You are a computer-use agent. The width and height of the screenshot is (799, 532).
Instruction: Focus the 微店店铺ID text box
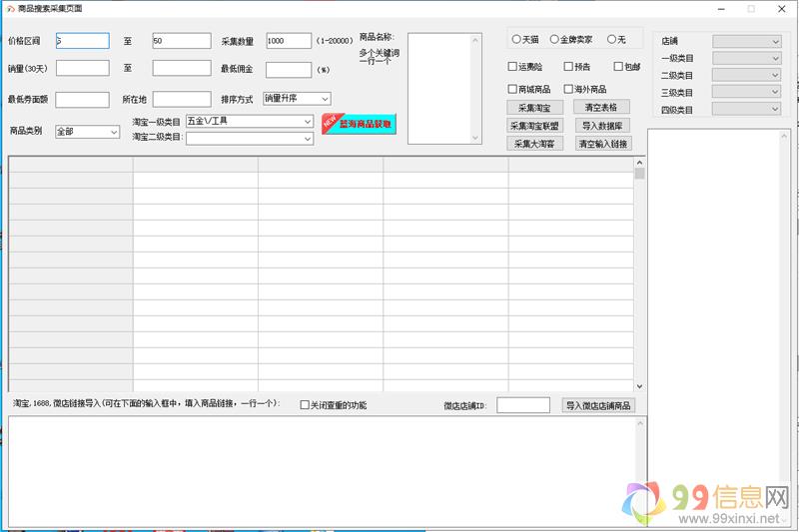[522, 405]
